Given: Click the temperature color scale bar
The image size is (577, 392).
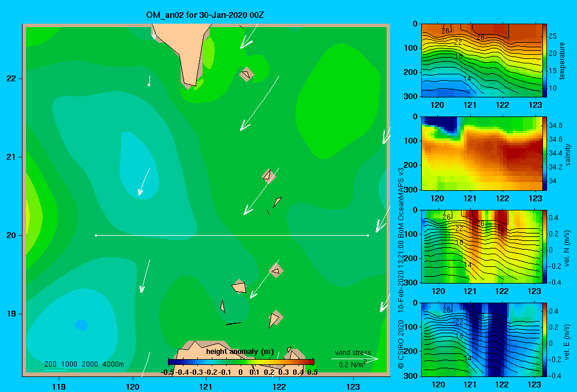Looking at the screenshot, I should coord(545,61).
